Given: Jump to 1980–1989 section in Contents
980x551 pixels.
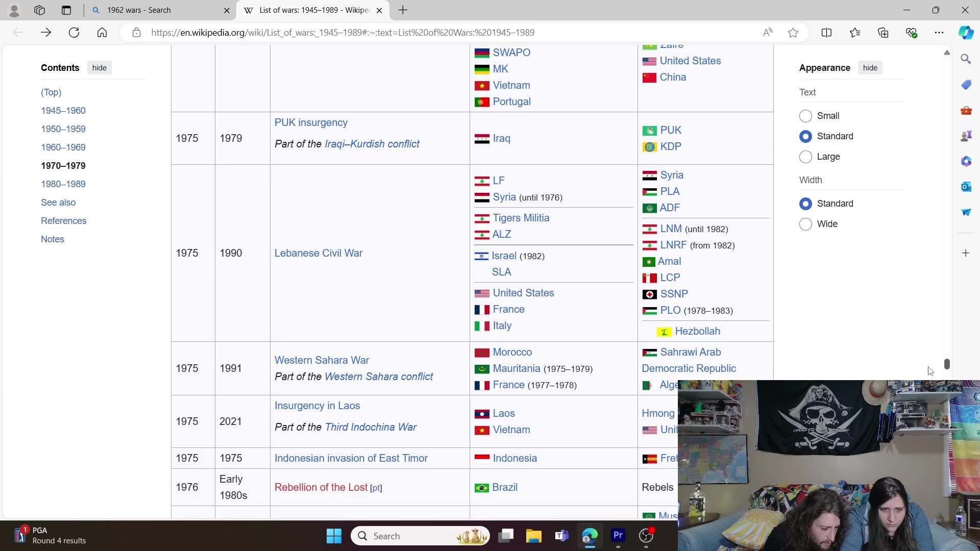Looking at the screenshot, I should tap(63, 184).
